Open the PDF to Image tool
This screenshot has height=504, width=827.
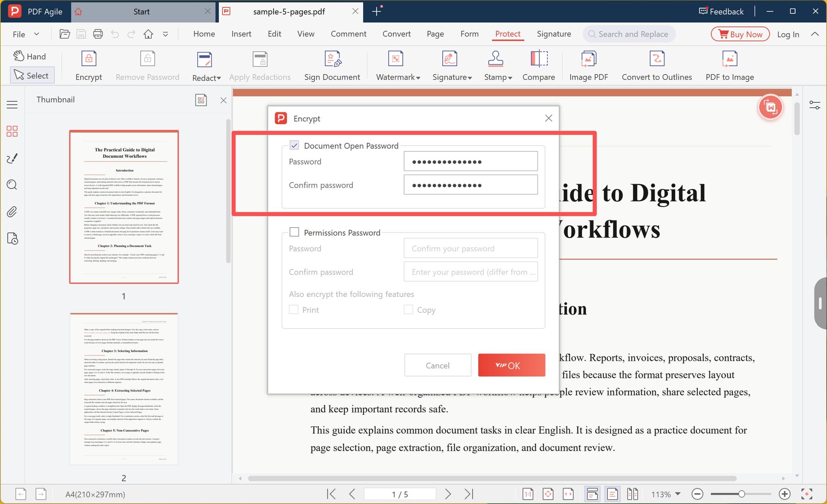729,66
